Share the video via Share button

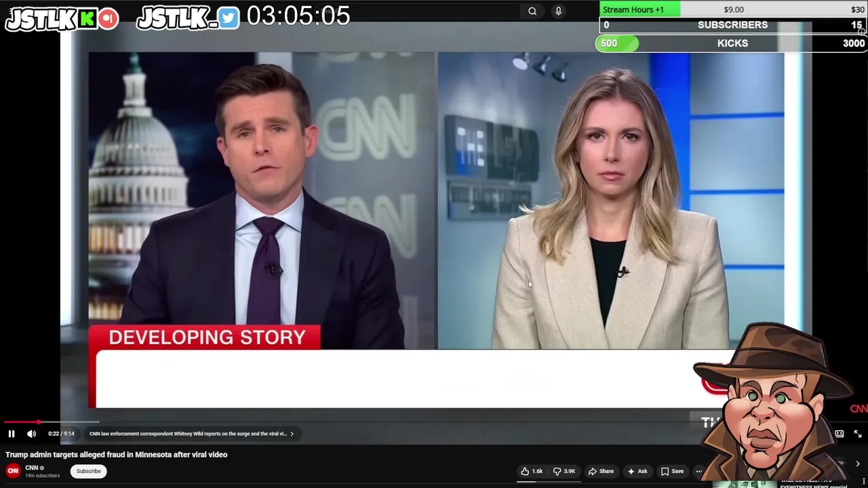(x=601, y=471)
